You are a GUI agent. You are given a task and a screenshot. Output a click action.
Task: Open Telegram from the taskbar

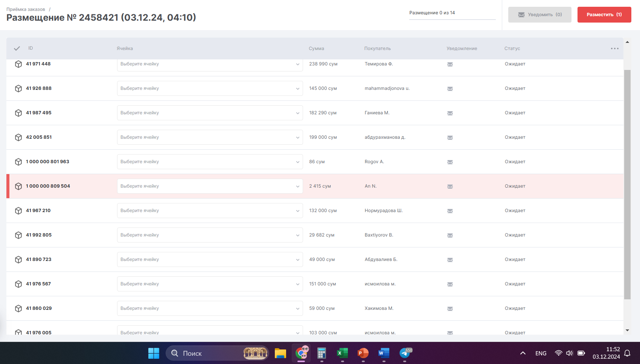[x=405, y=353]
